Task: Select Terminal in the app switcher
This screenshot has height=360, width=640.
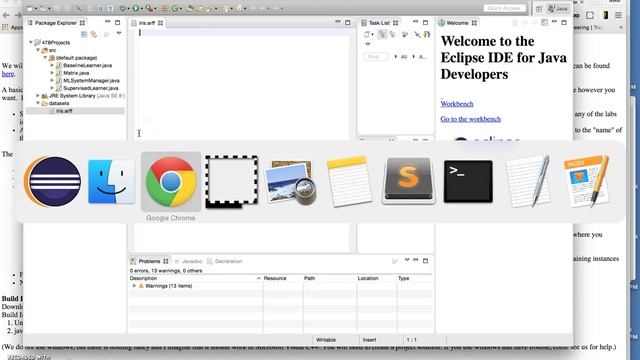Action: 468,181
